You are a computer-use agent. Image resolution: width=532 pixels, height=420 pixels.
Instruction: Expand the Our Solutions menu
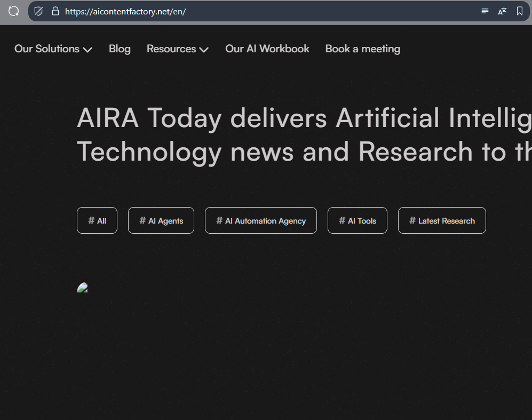53,49
